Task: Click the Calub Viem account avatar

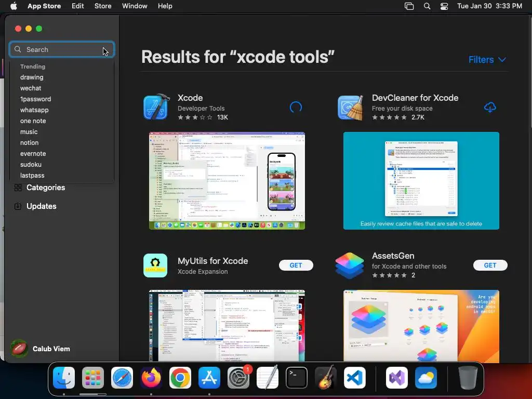Action: coord(19,349)
